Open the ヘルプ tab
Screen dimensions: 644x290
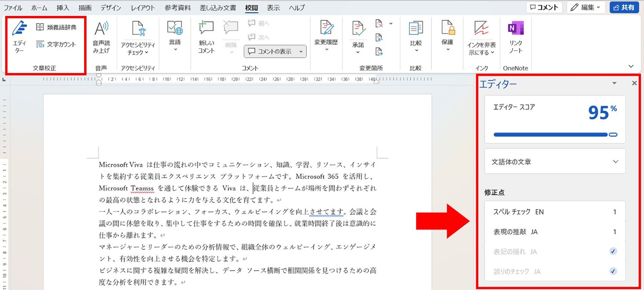coord(297,8)
